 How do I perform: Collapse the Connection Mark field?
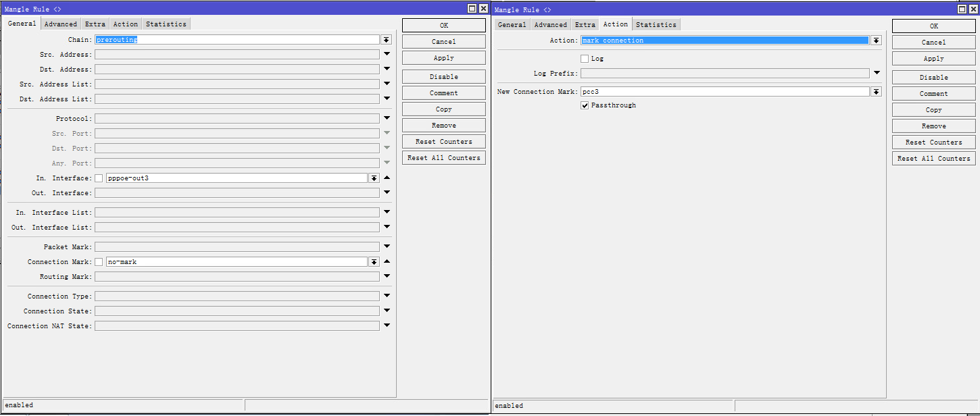(387, 261)
